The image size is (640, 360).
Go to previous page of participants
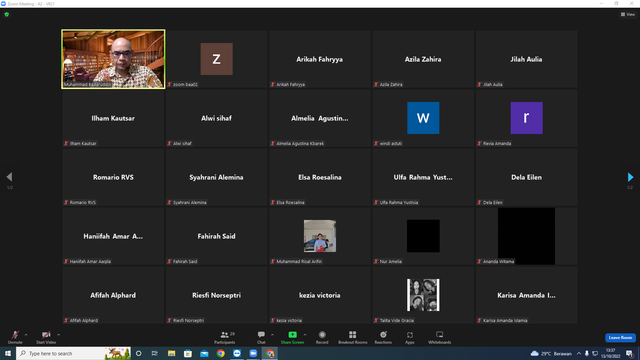pos(9,177)
